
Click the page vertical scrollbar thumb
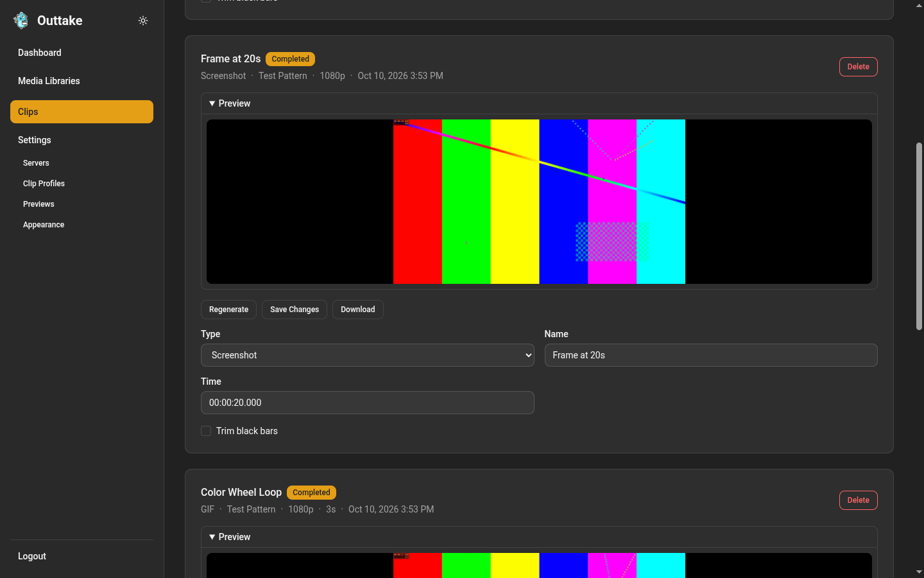(x=919, y=236)
